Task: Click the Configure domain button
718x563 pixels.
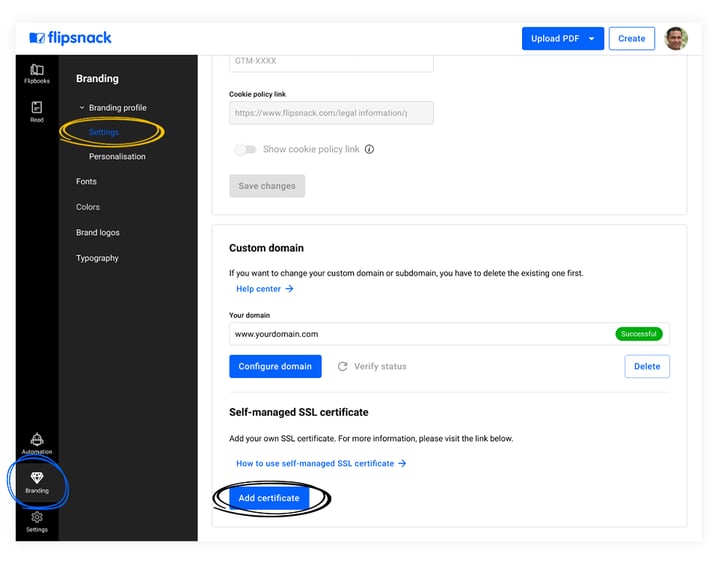Action: tap(275, 367)
